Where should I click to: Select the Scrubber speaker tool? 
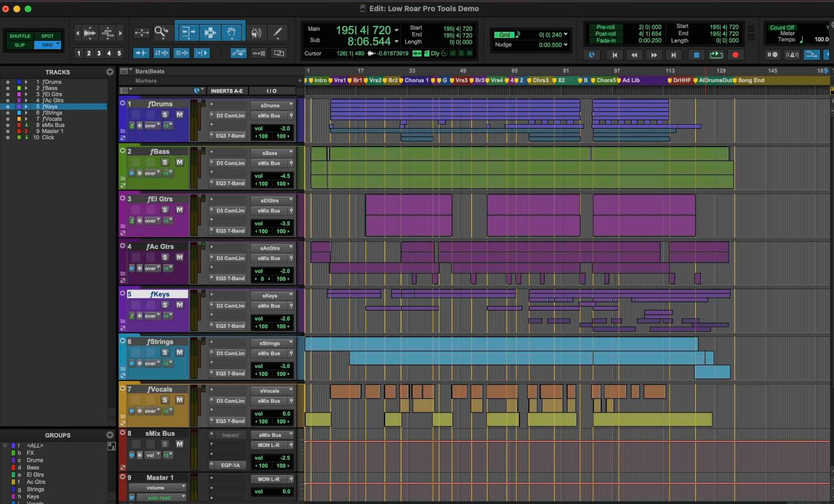256,33
